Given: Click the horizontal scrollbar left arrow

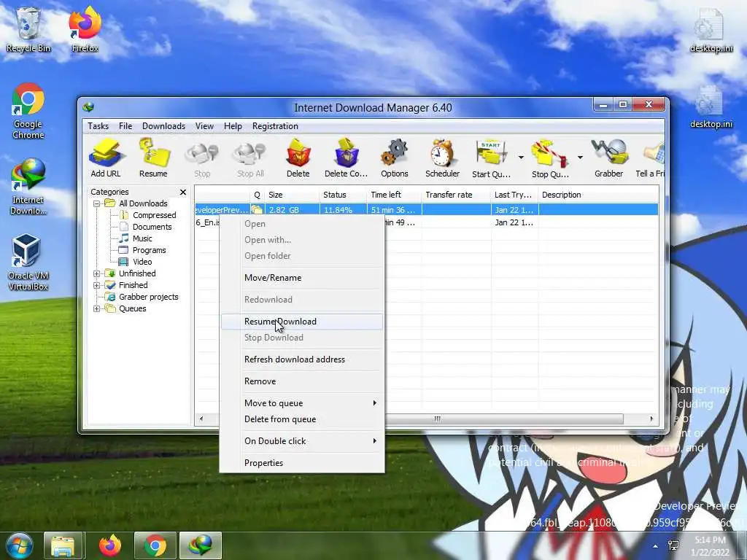Looking at the screenshot, I should tap(201, 419).
